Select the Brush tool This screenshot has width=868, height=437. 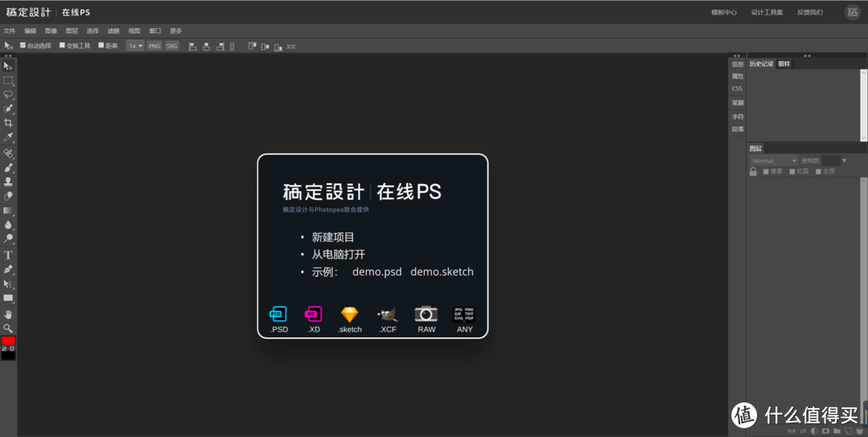click(x=8, y=168)
